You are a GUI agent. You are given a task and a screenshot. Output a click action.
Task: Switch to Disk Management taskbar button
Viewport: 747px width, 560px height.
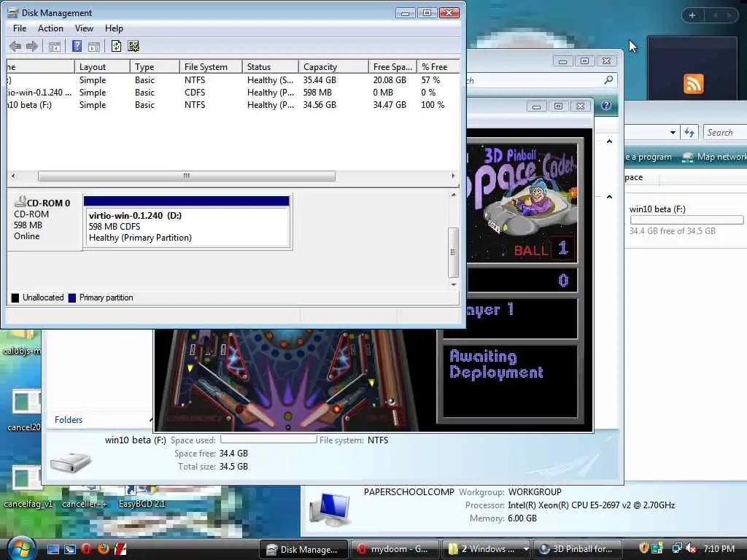tap(303, 549)
